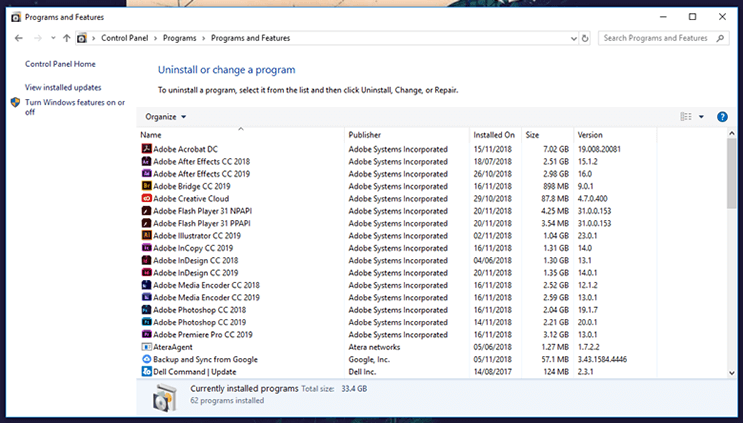Expand chevron after Control Panel breadcrumb
The width and height of the screenshot is (743, 423).
pyautogui.click(x=155, y=38)
